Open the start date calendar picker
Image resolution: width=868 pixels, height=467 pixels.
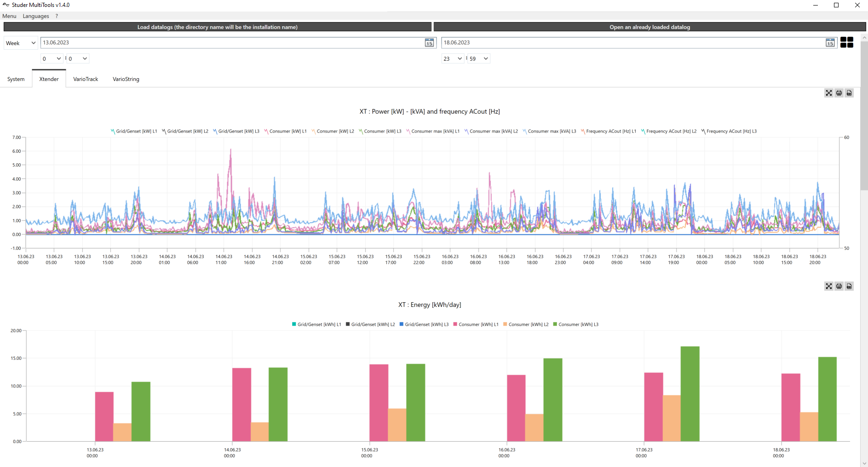[x=429, y=43]
